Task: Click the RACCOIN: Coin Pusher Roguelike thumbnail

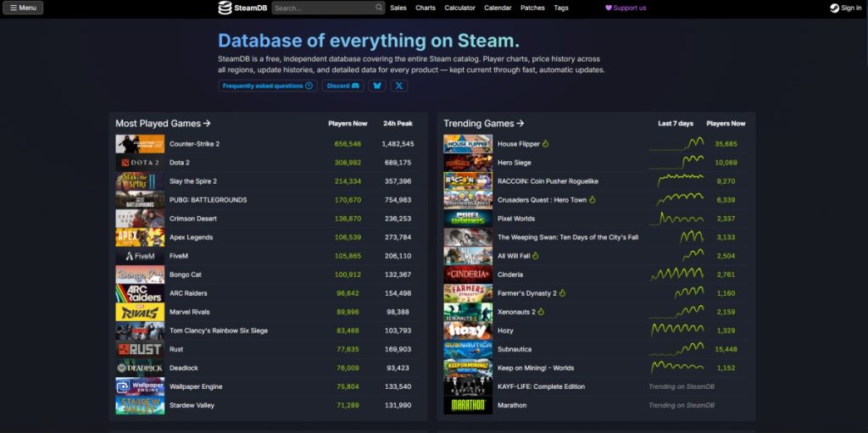Action: pos(468,181)
